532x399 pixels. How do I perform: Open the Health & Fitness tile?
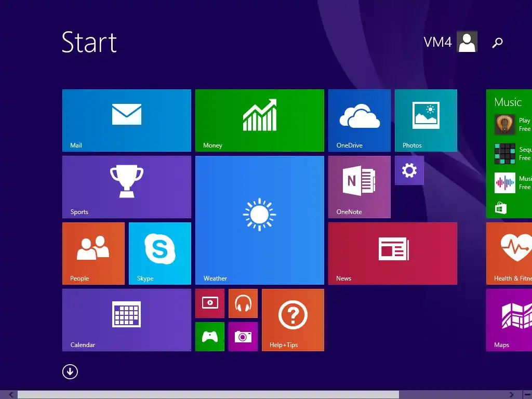509,254
